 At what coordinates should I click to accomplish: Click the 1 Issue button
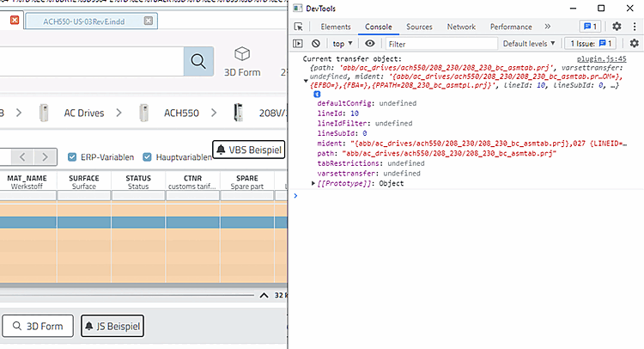[x=591, y=44]
